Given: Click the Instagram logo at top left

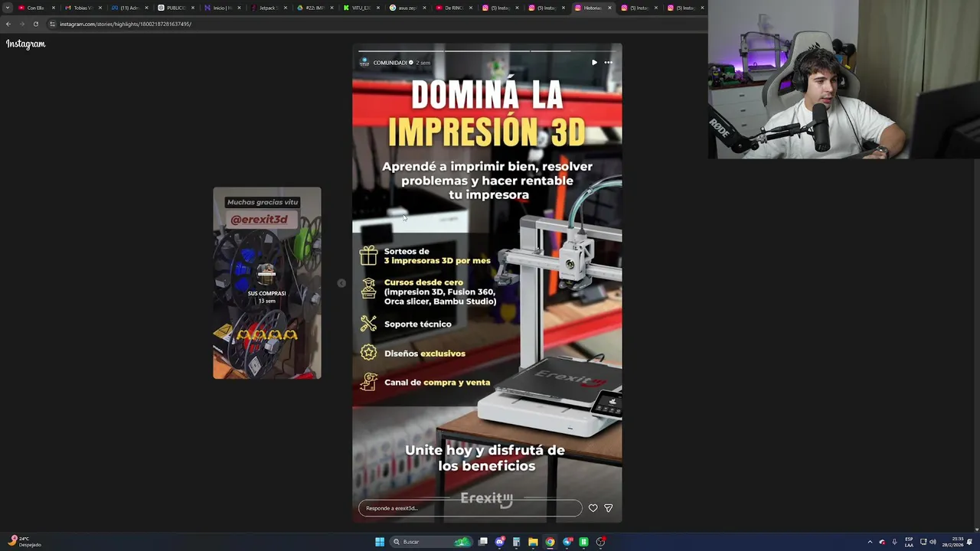Looking at the screenshot, I should tap(26, 44).
